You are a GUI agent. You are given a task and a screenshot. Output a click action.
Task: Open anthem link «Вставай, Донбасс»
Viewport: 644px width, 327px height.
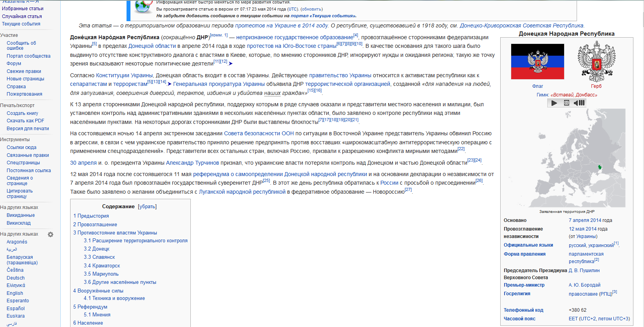574,95
